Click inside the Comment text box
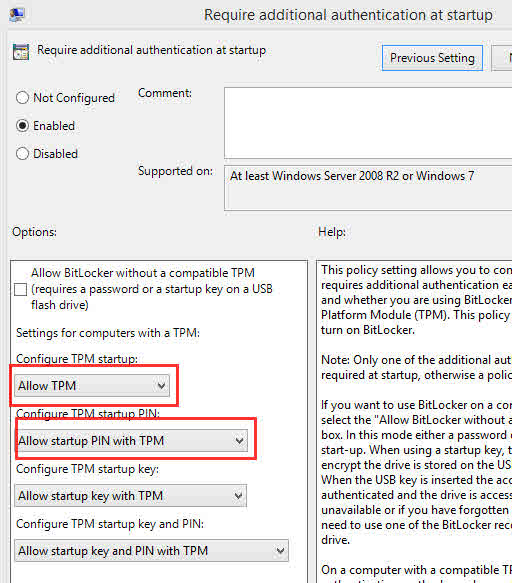 point(368,123)
